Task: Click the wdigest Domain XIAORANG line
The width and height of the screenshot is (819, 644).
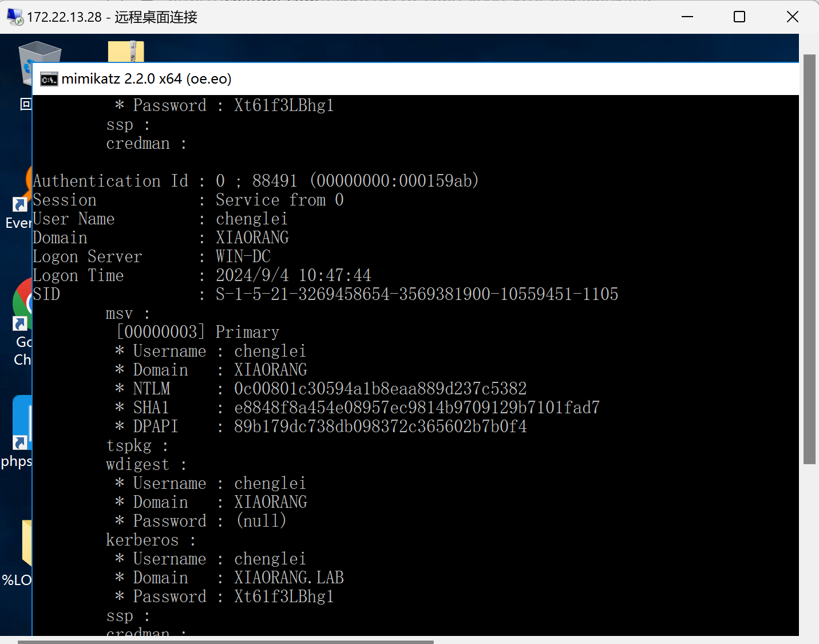Action: 211,502
